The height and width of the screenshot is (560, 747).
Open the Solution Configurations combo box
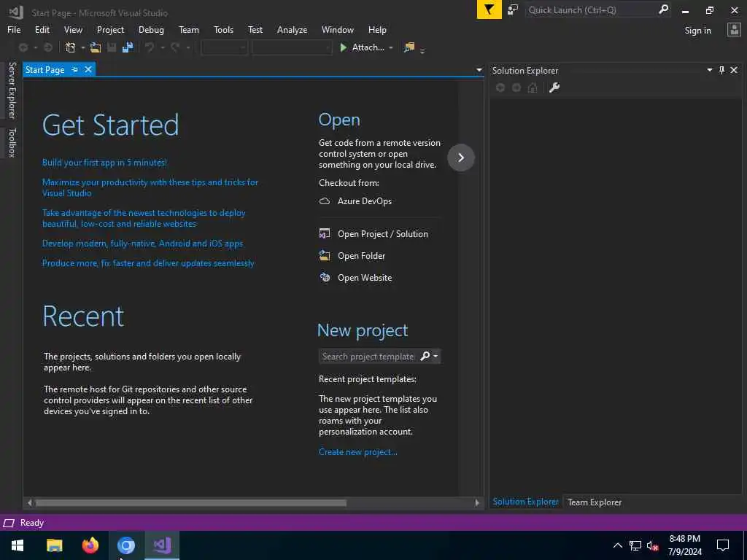click(225, 47)
